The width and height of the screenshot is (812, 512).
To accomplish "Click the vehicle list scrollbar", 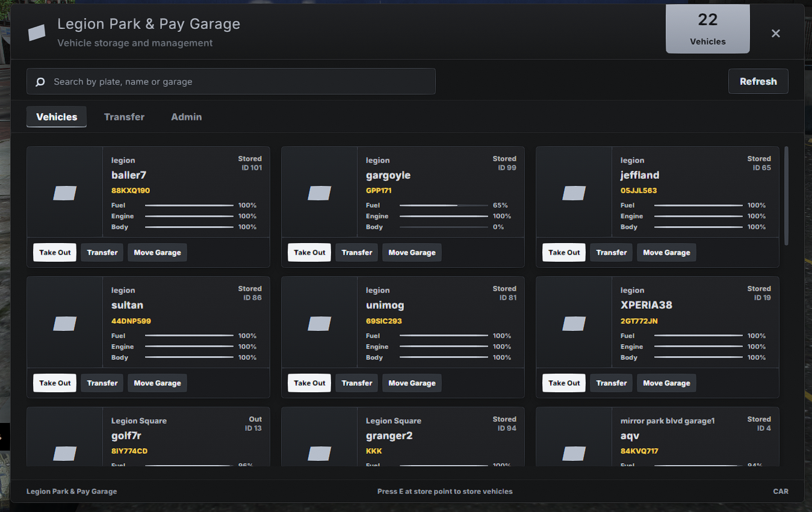I will coord(786,196).
